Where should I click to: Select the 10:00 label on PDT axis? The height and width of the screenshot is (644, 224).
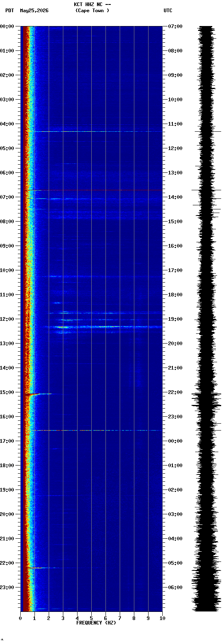tap(7, 270)
